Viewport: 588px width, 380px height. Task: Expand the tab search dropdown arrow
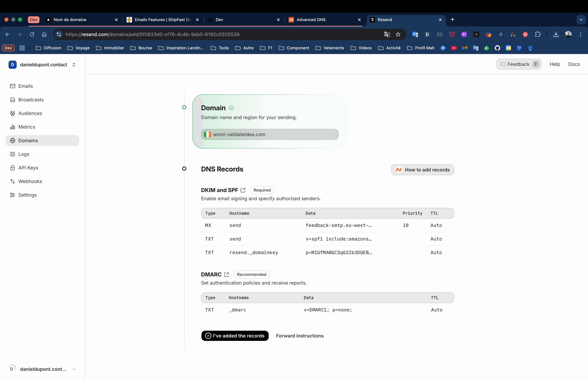pos(581,20)
